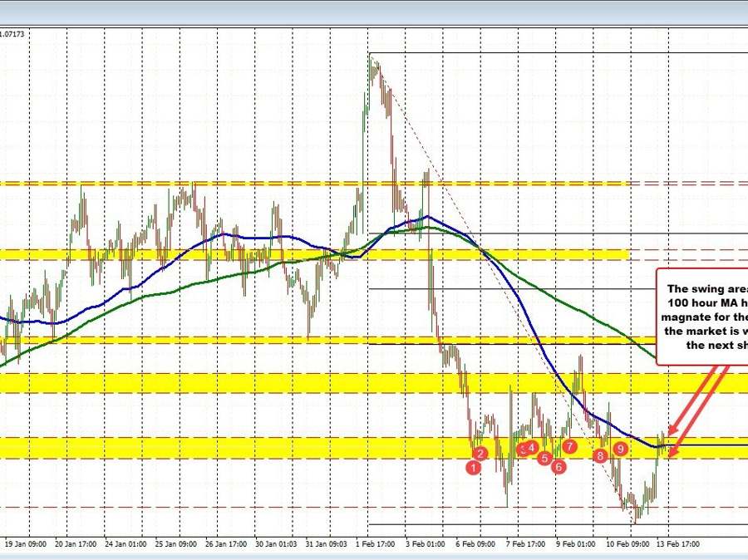Click the 13 Feb 17:00 time label
The image size is (748, 560).
point(677,544)
